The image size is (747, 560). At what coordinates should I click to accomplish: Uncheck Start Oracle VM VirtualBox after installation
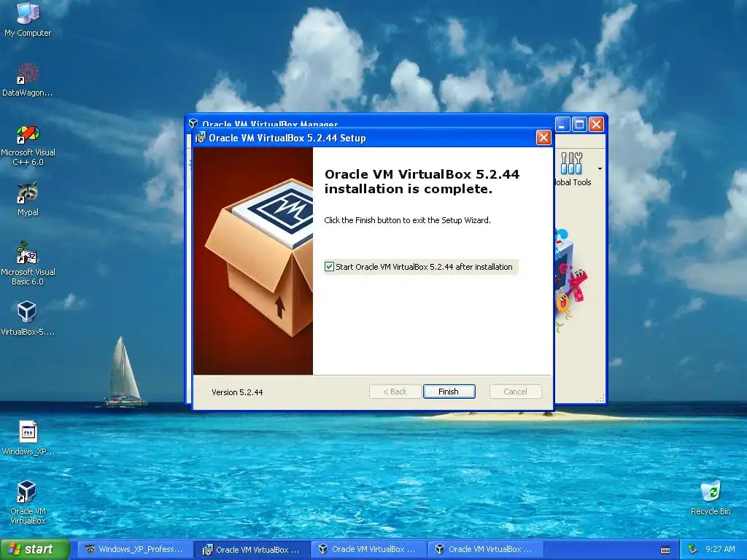coord(329,267)
